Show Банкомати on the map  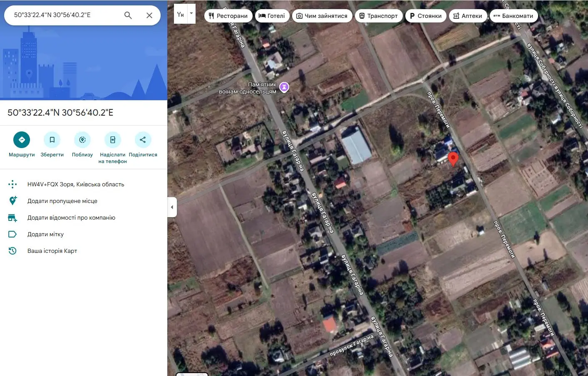click(514, 15)
